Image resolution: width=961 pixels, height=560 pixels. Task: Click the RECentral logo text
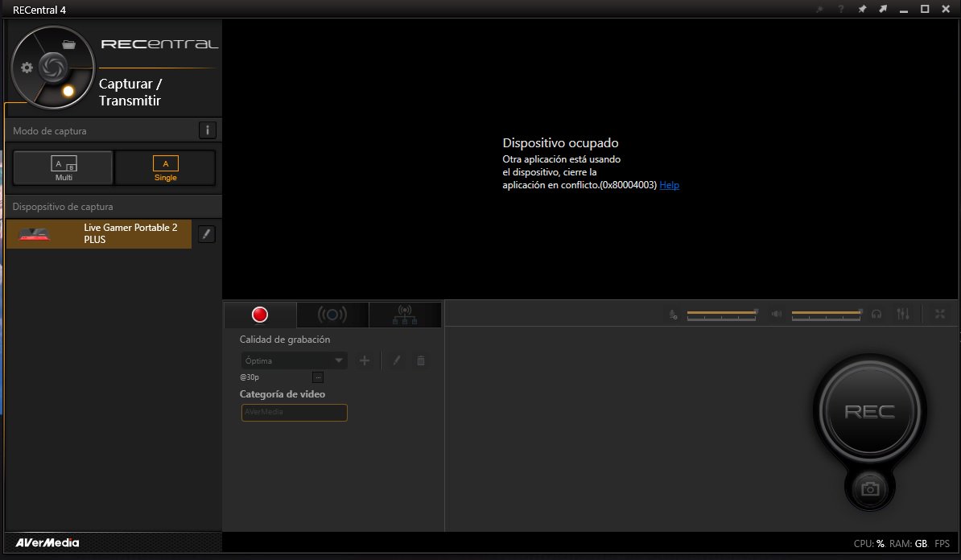pos(159,44)
